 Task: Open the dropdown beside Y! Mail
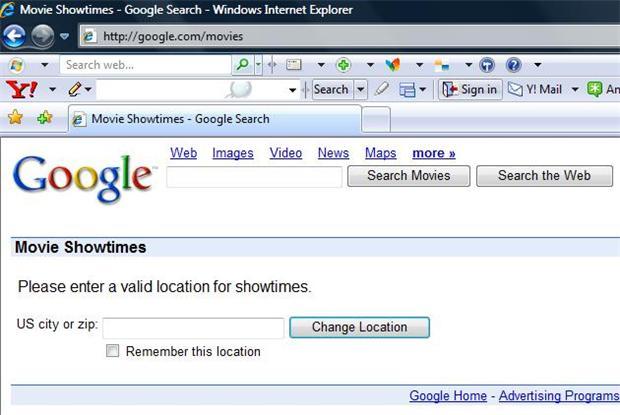click(575, 90)
